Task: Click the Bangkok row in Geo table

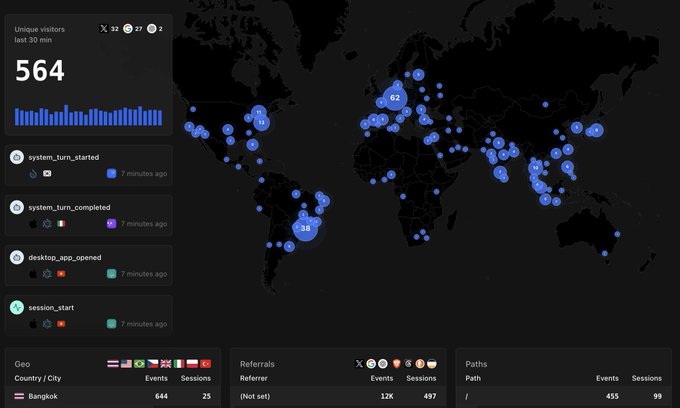Action: tap(112, 396)
